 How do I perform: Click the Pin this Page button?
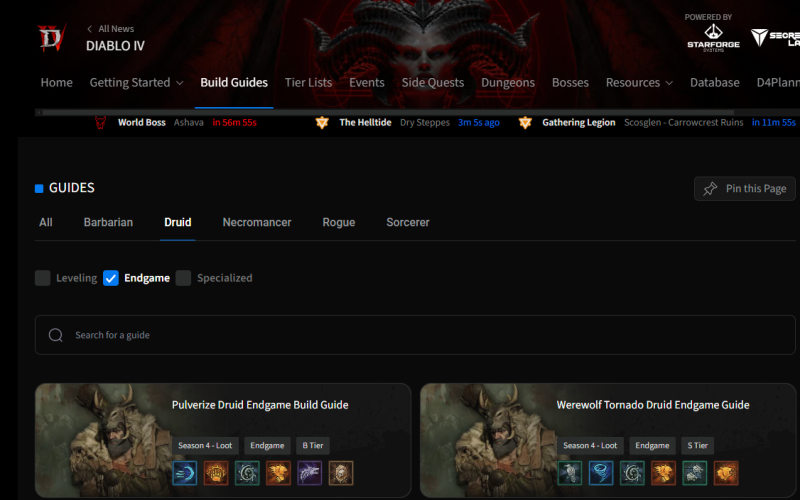[x=744, y=189]
